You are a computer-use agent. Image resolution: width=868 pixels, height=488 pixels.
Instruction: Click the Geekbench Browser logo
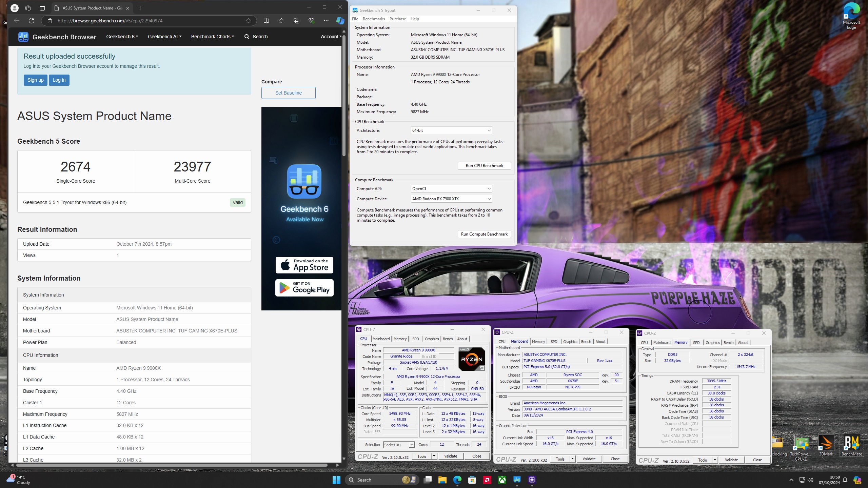57,37
